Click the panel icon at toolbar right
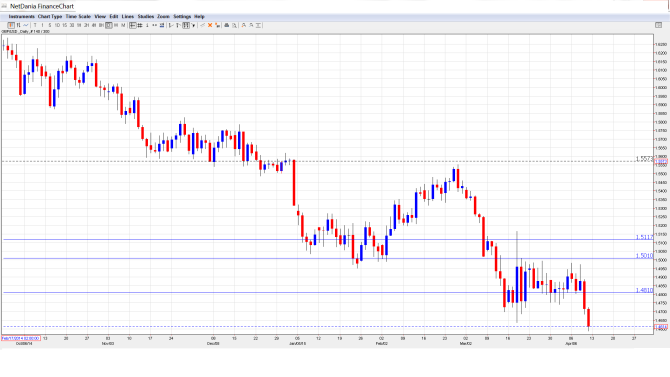This screenshot has width=670, height=377. tap(658, 26)
